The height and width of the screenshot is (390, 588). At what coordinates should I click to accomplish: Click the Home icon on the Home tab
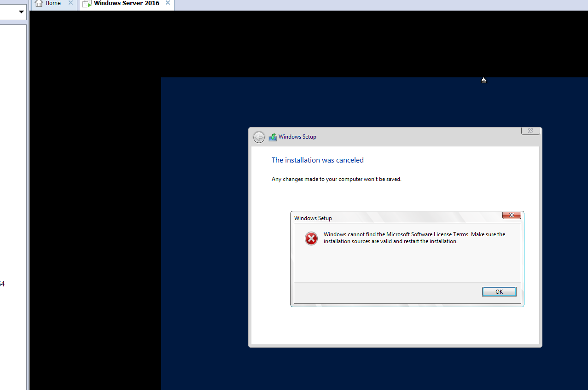(x=39, y=3)
